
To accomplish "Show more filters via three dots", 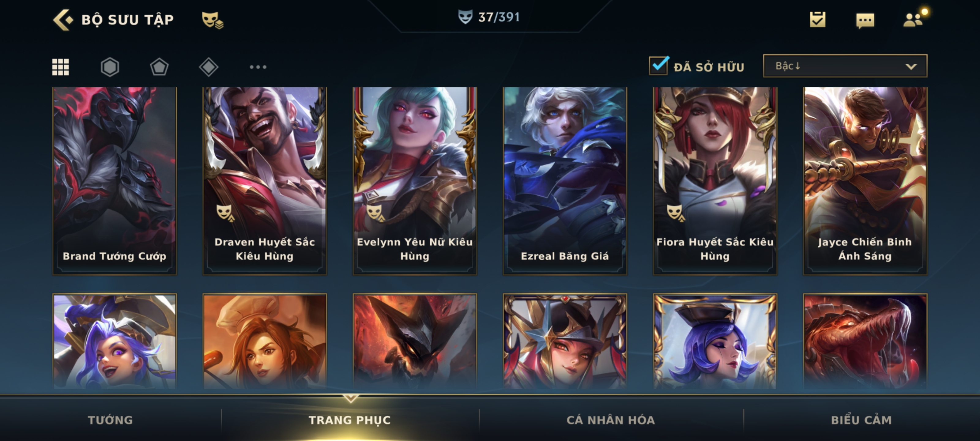I will click(258, 67).
